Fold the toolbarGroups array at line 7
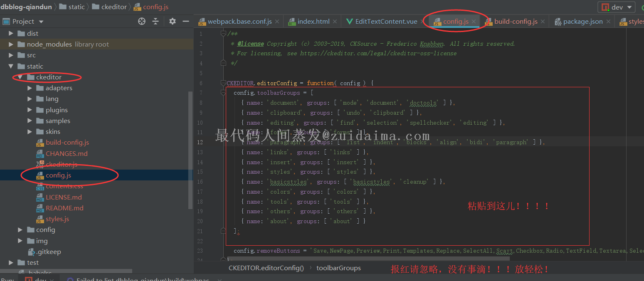The width and height of the screenshot is (644, 281). coord(223,93)
